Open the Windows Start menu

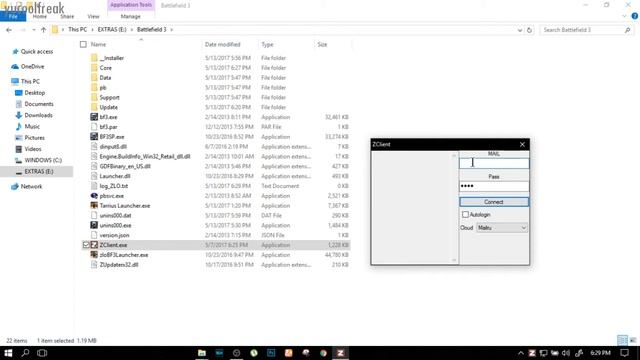8,353
